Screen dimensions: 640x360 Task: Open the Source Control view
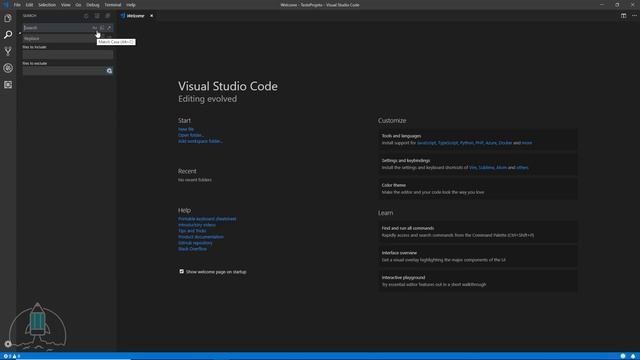8,51
